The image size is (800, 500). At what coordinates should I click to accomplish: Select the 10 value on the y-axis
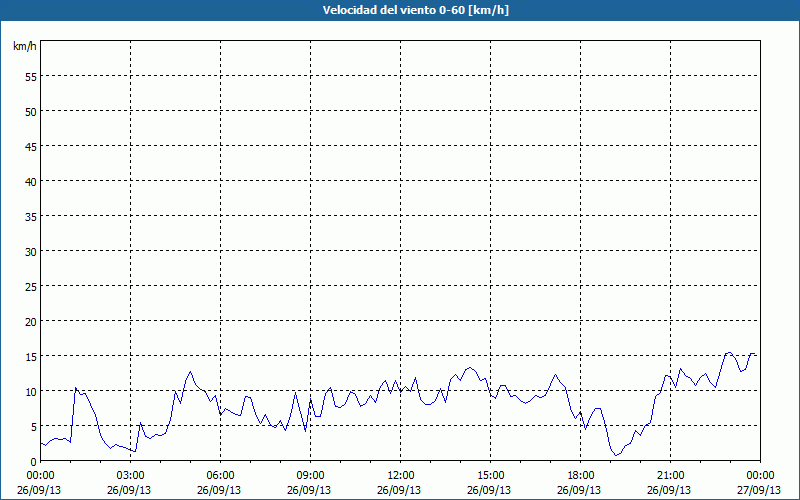pos(31,391)
